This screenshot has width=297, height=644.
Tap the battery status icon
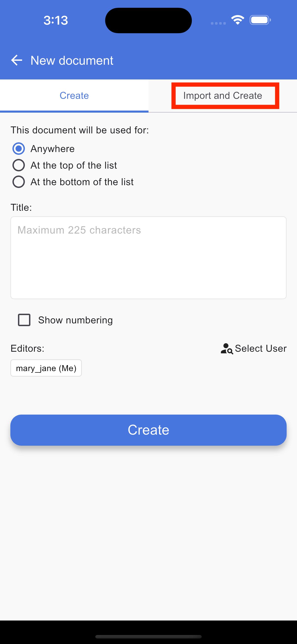260,20
